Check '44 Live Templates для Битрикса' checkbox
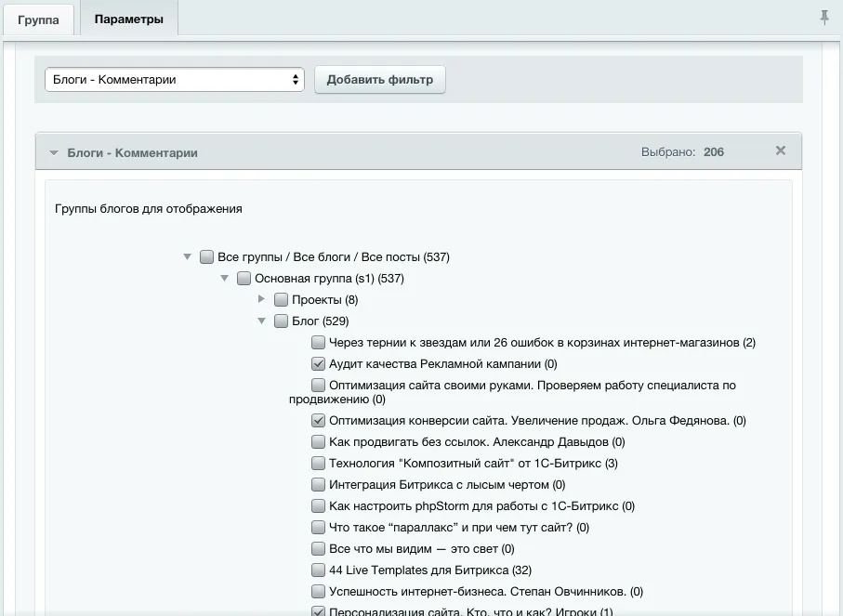The image size is (843, 616). 316,570
